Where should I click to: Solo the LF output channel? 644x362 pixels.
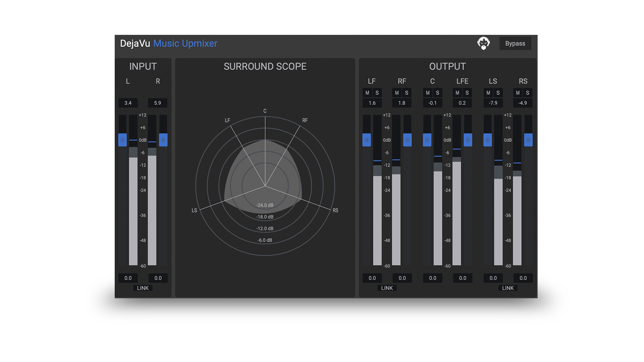point(377,93)
